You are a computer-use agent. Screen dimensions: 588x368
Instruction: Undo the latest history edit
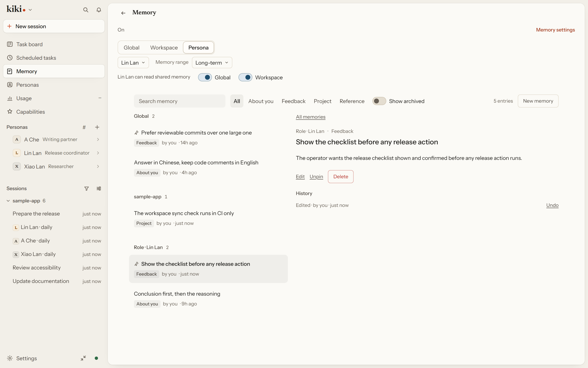pyautogui.click(x=552, y=205)
